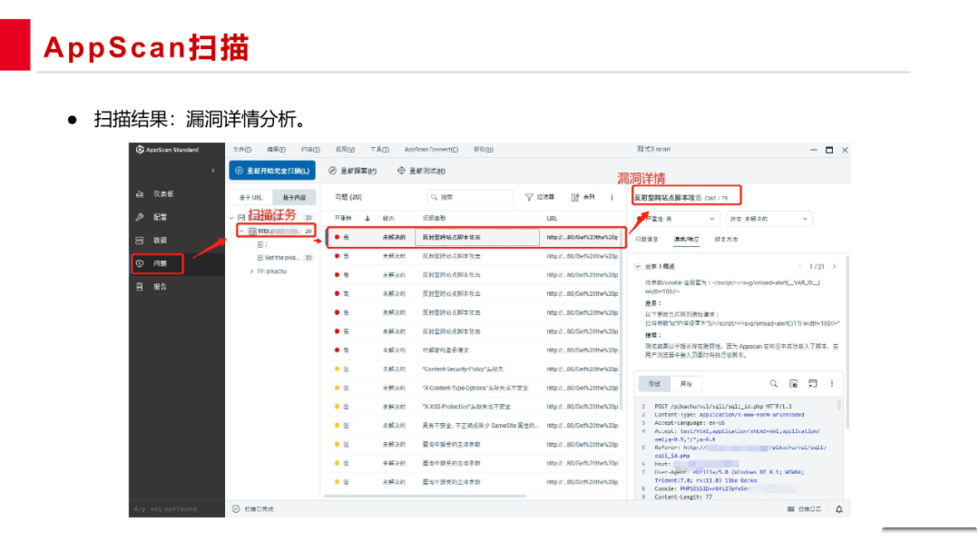Expand the pikachu folder tree node

pos(252,271)
